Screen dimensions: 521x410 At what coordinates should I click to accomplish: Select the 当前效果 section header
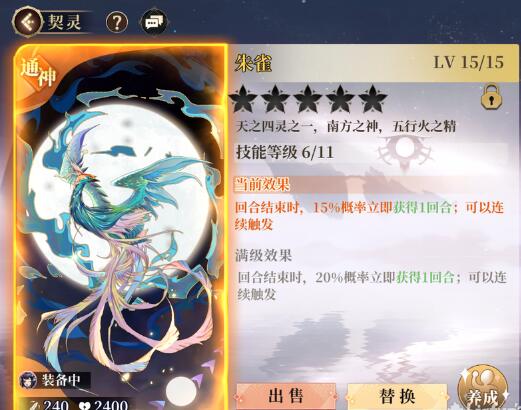(262, 184)
